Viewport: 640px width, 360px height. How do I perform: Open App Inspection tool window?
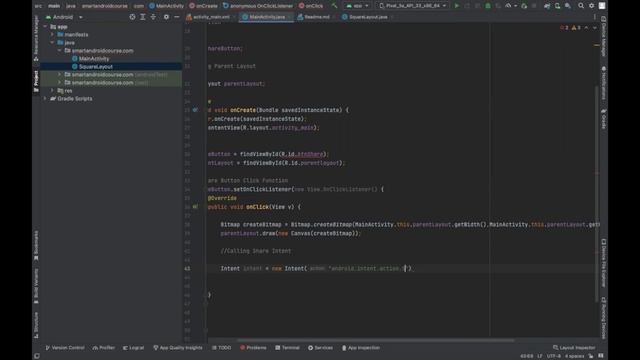pos(361,348)
